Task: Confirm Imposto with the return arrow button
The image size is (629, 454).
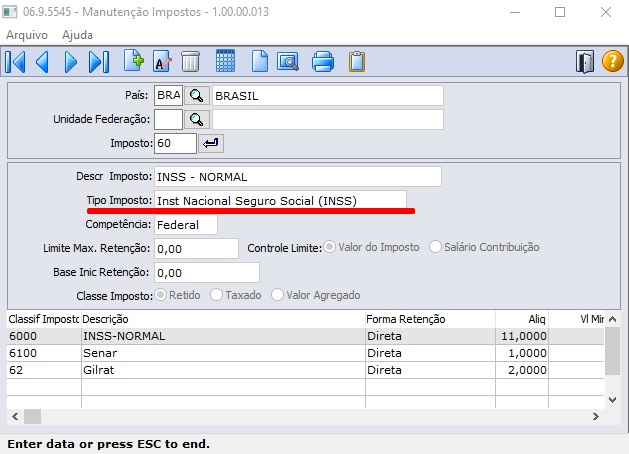Action: pyautogui.click(x=211, y=143)
